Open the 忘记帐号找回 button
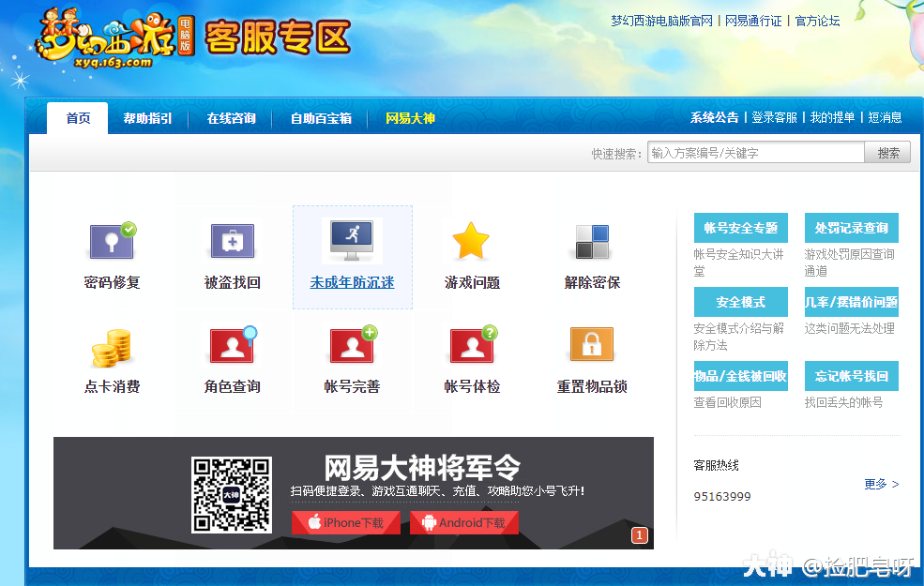 click(x=852, y=376)
